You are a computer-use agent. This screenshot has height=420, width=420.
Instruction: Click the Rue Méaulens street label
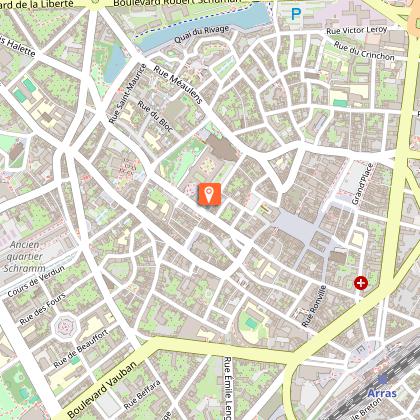click(x=178, y=84)
